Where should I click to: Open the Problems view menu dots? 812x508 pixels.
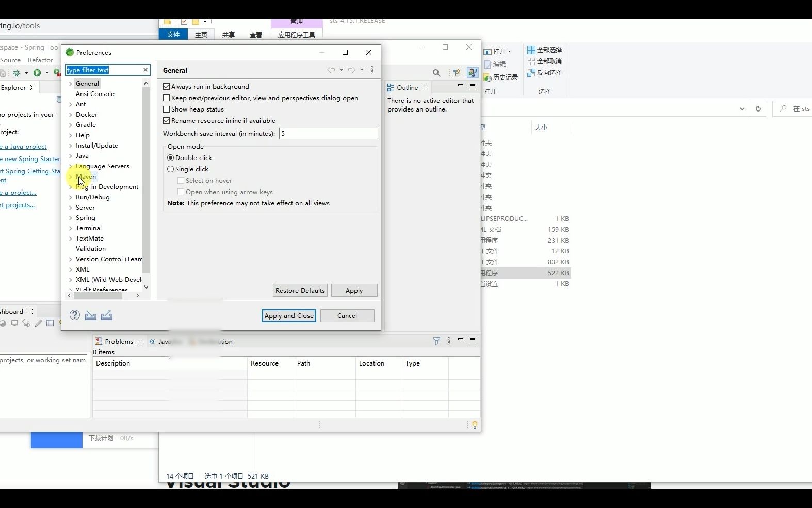click(449, 341)
